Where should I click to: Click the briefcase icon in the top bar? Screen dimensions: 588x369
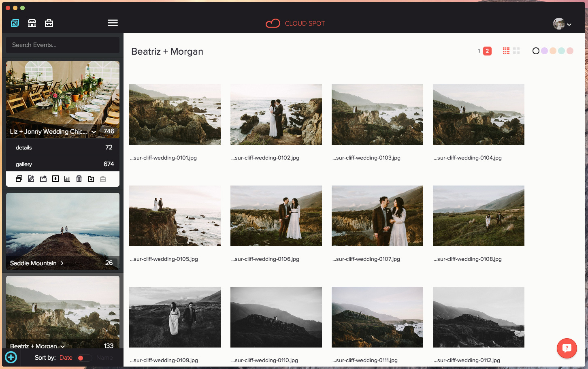pos(49,23)
